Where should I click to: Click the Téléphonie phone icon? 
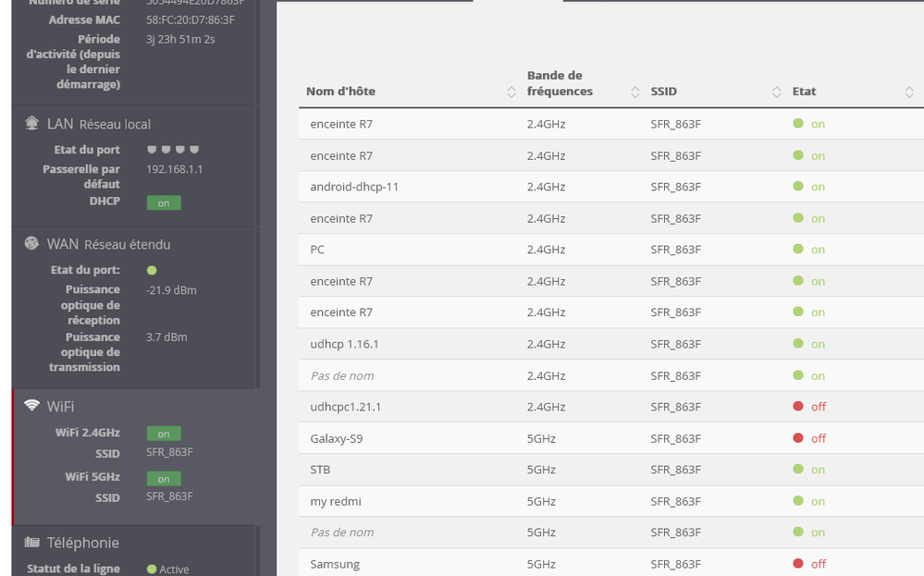point(31,542)
